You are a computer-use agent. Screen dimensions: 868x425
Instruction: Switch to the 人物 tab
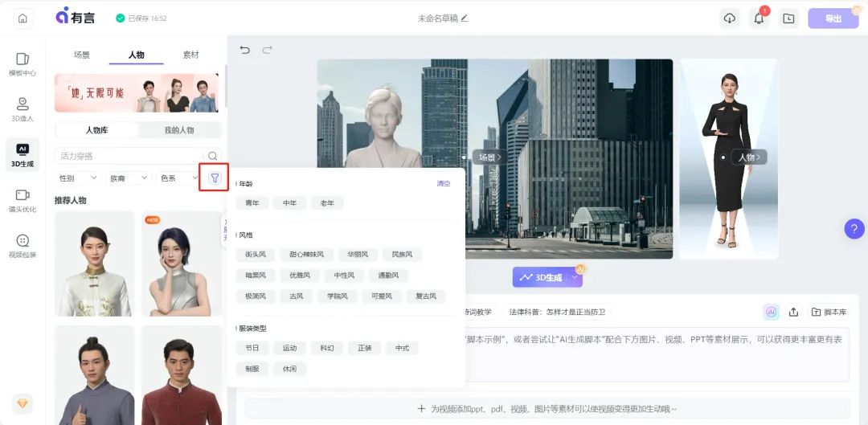(136, 55)
